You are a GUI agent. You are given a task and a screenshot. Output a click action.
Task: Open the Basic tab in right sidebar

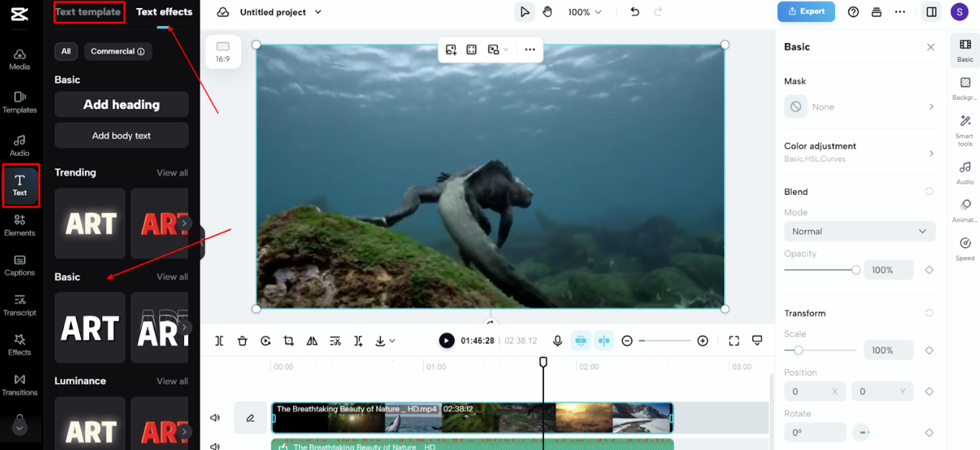[x=965, y=51]
